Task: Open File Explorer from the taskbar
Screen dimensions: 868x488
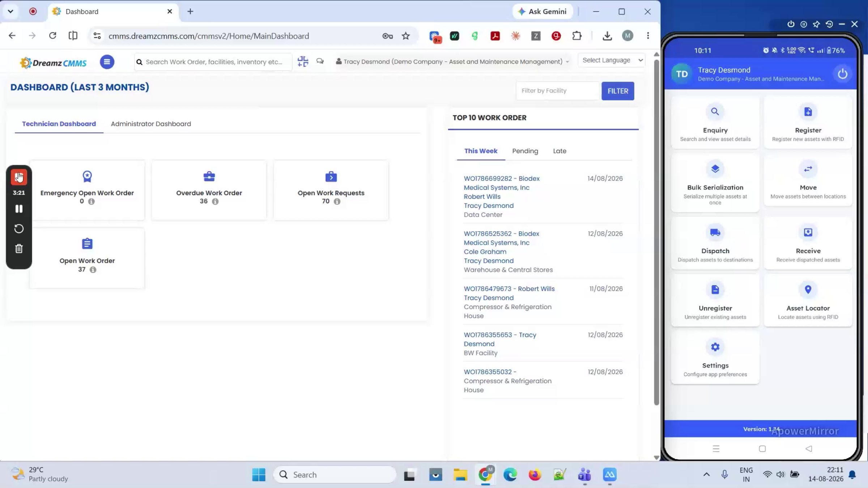Action: click(460, 475)
